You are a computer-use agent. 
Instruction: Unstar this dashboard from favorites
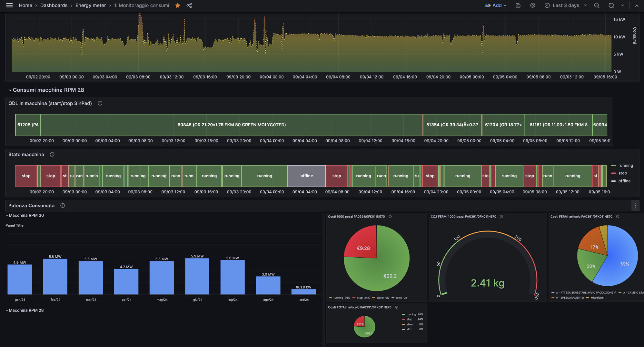pos(177,5)
